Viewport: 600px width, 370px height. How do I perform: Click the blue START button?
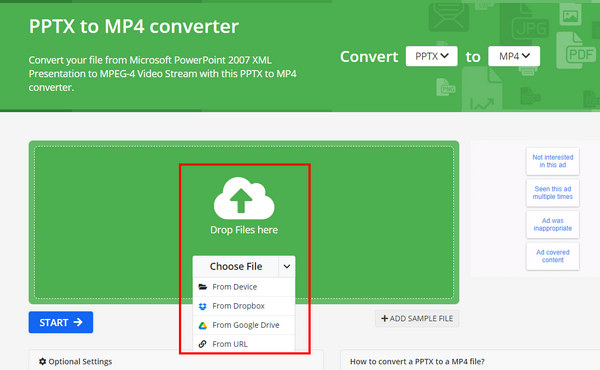point(61,322)
